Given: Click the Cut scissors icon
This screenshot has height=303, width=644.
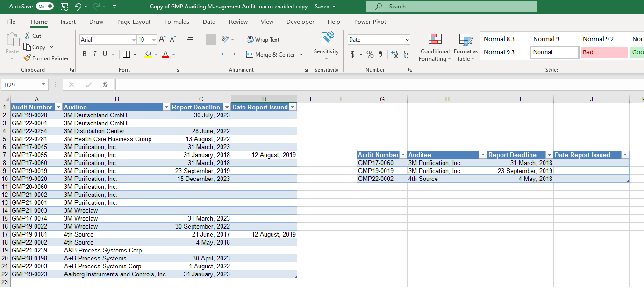Looking at the screenshot, I should pos(27,36).
